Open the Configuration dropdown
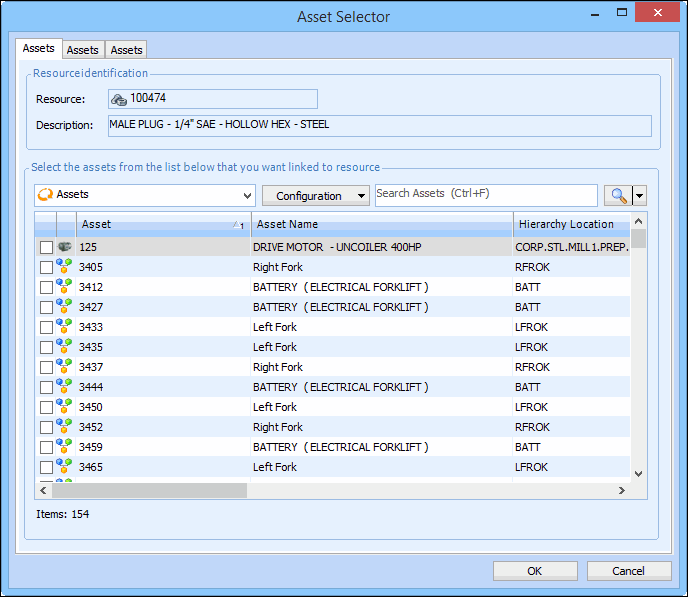The height and width of the screenshot is (597, 688). (315, 196)
